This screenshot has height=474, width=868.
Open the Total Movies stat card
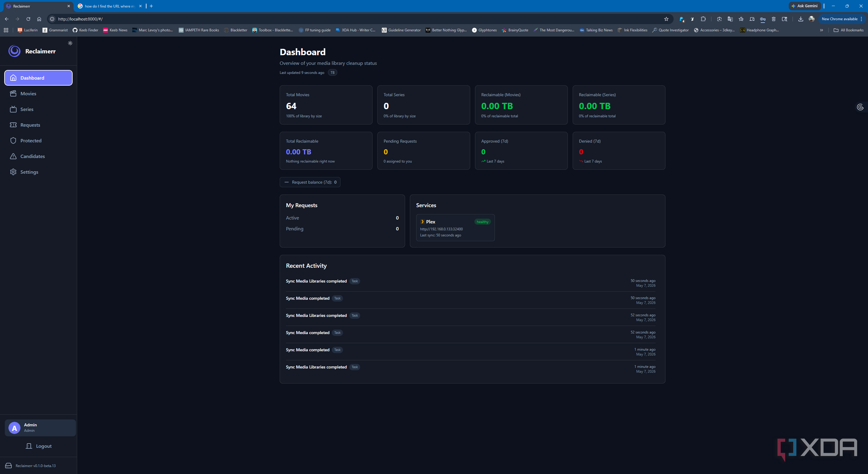click(326, 105)
